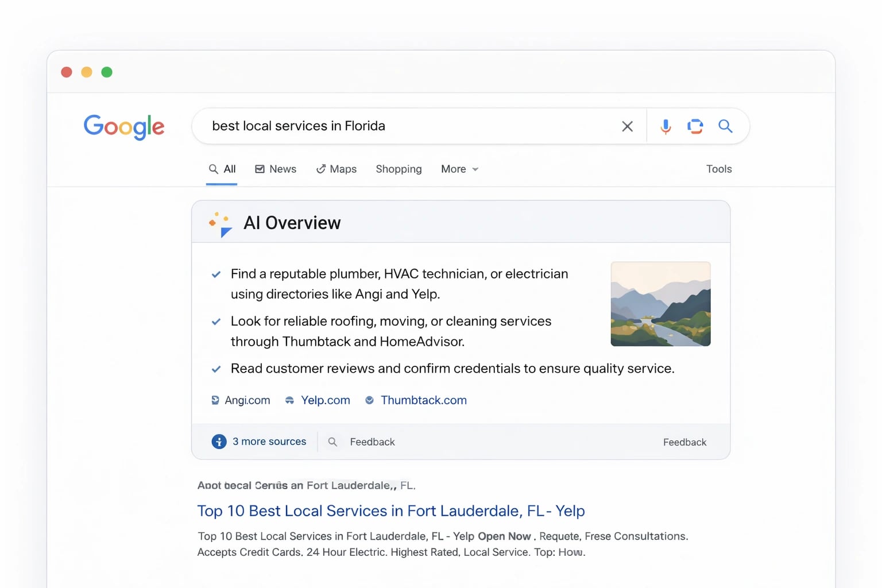Open Google Lens image search icon

pos(695,126)
